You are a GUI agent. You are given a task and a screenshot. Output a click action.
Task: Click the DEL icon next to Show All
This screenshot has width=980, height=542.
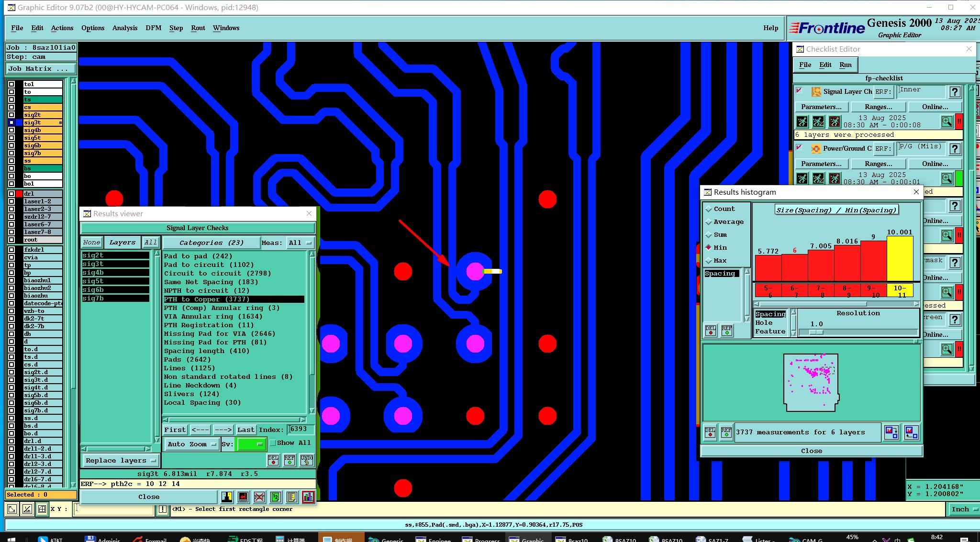(x=273, y=460)
